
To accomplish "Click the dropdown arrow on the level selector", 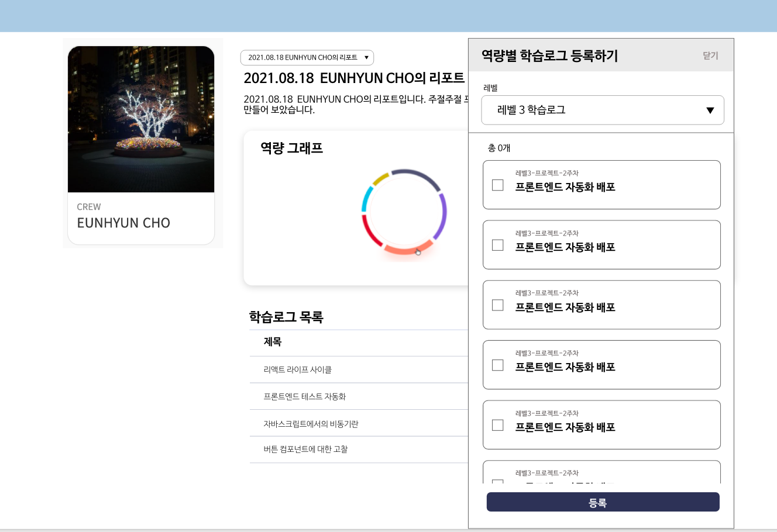I will pos(710,110).
